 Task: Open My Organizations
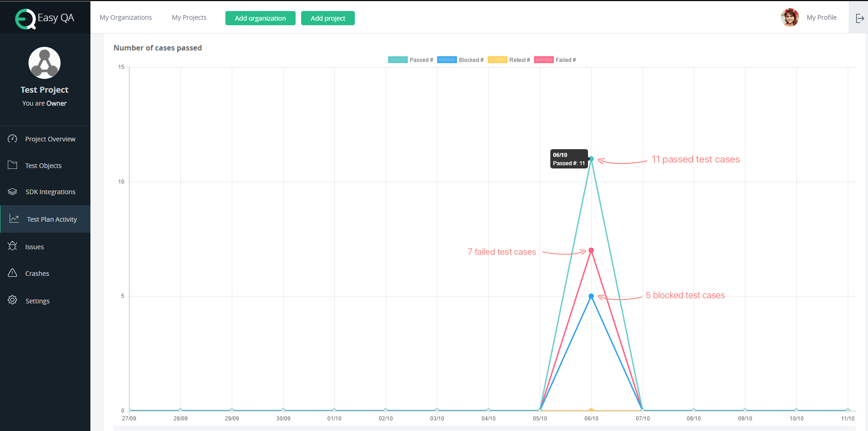click(x=126, y=17)
